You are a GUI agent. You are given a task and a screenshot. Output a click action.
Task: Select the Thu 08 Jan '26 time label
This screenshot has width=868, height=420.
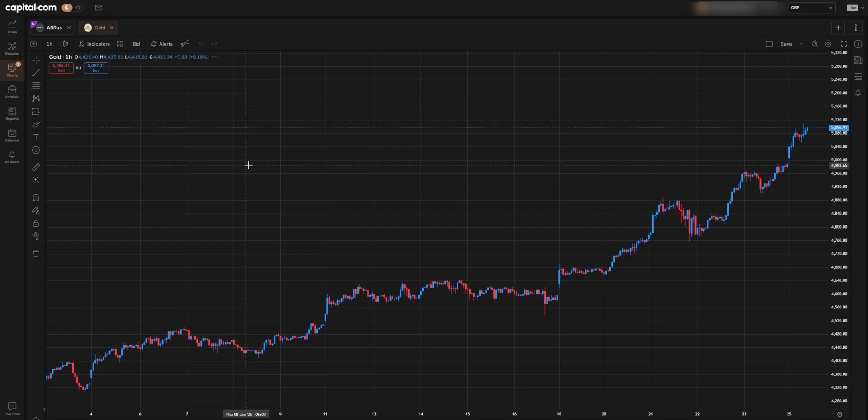[x=246, y=414]
